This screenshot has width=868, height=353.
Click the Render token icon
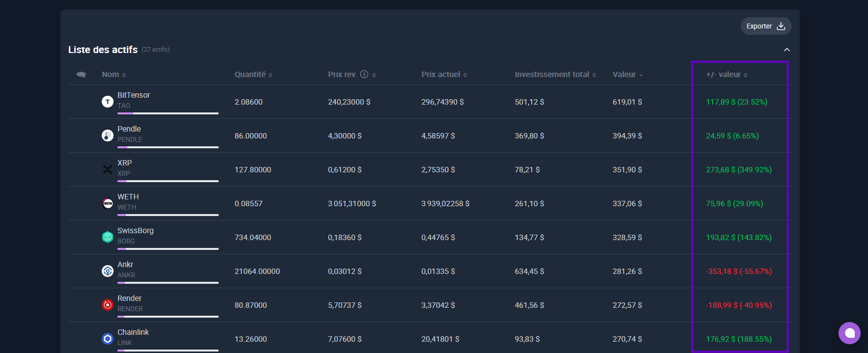click(x=107, y=305)
